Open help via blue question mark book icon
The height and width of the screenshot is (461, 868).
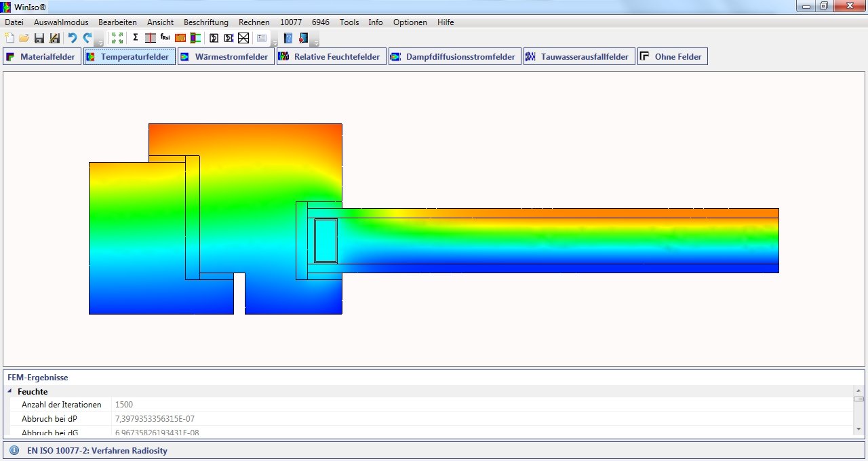pyautogui.click(x=288, y=38)
